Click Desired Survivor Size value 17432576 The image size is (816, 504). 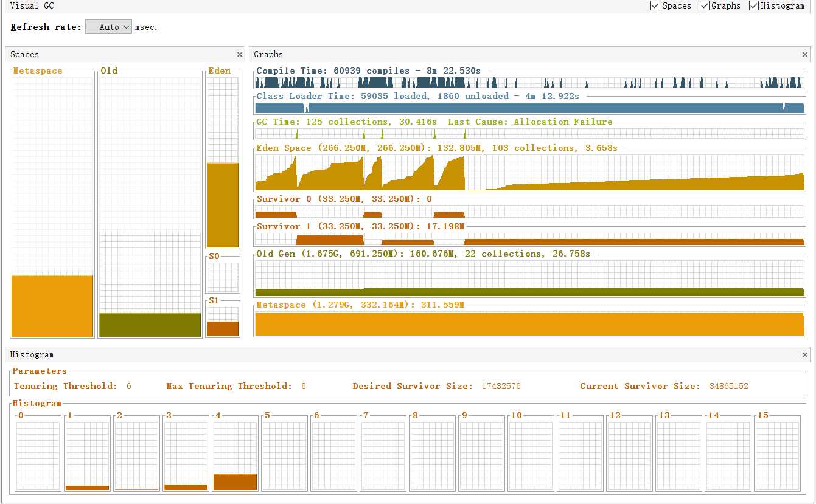point(501,386)
